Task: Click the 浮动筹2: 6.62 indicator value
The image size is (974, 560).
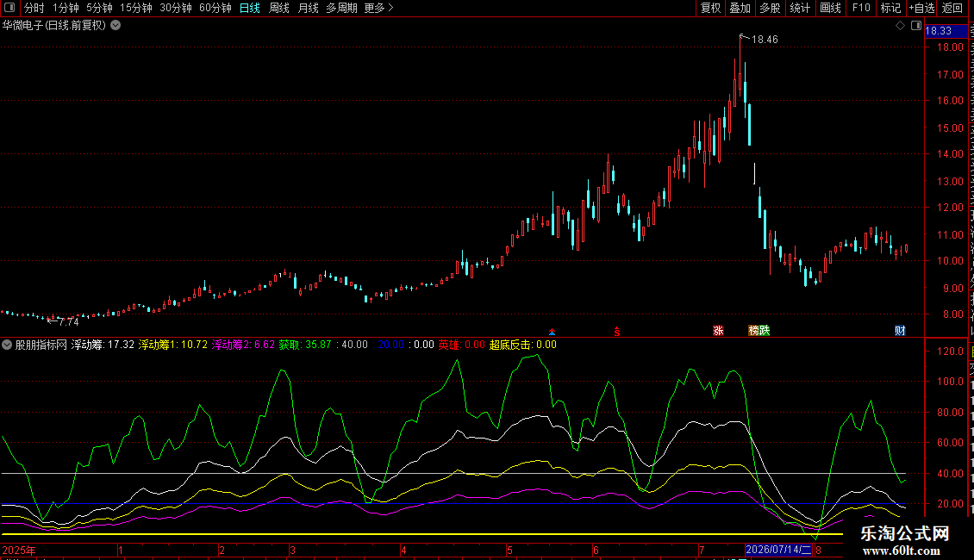Action: click(243, 345)
